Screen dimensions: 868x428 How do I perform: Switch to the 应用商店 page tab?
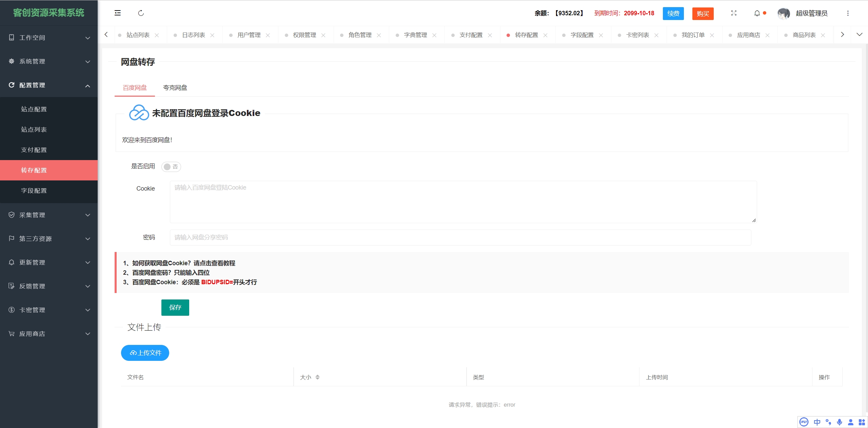tap(749, 35)
